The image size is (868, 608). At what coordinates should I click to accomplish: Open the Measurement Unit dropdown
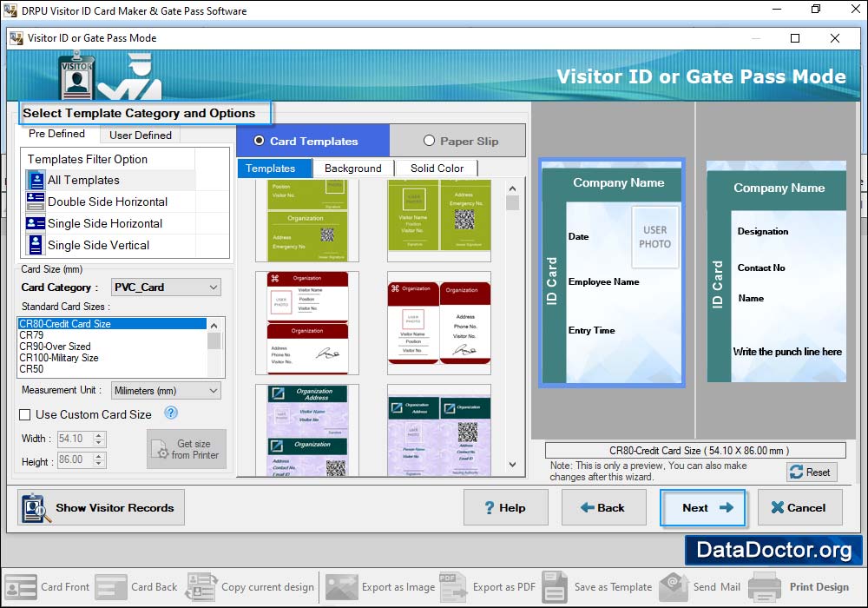tap(166, 390)
